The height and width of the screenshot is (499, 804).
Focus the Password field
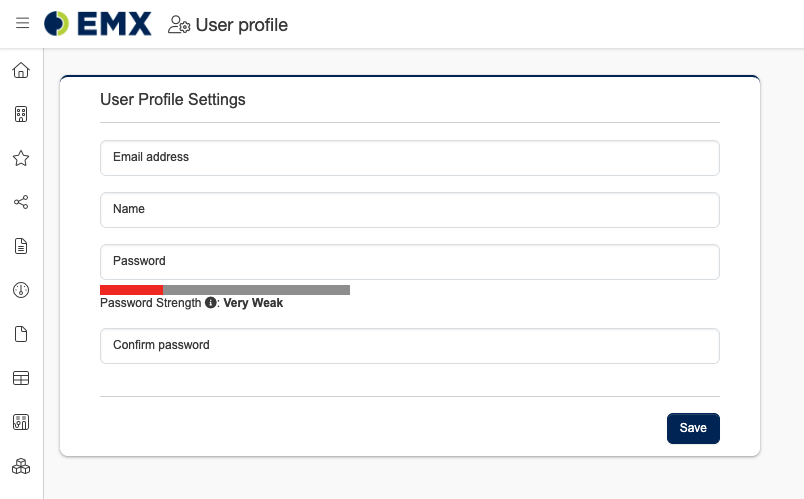[x=410, y=262]
